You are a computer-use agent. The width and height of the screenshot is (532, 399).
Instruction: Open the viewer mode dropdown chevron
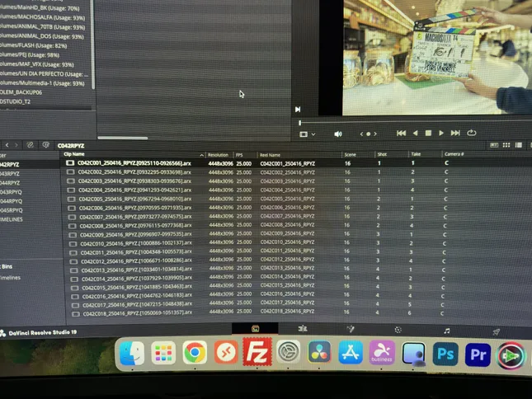point(313,134)
